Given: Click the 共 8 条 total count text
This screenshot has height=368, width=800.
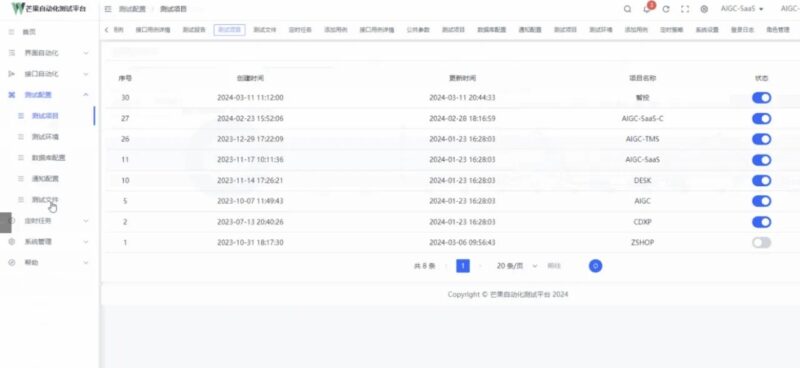Looking at the screenshot, I should (424, 266).
